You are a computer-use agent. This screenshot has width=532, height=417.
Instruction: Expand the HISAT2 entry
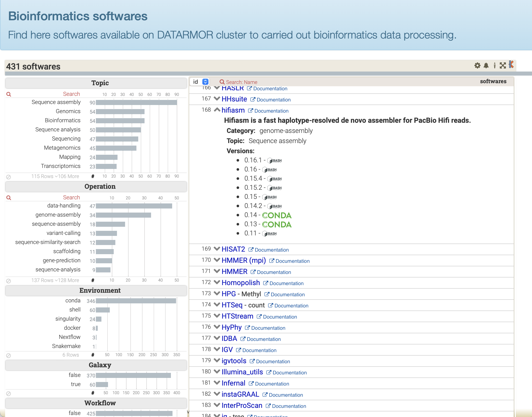coord(217,249)
